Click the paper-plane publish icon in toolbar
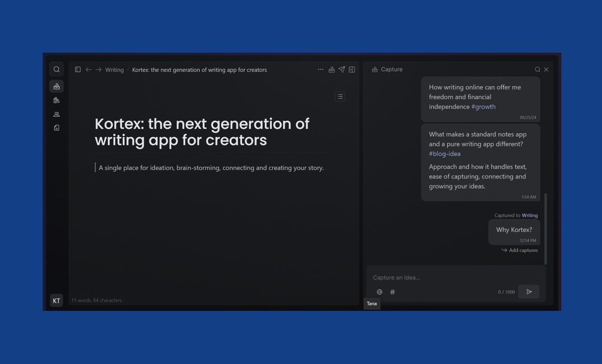The height and width of the screenshot is (364, 602). (x=342, y=69)
